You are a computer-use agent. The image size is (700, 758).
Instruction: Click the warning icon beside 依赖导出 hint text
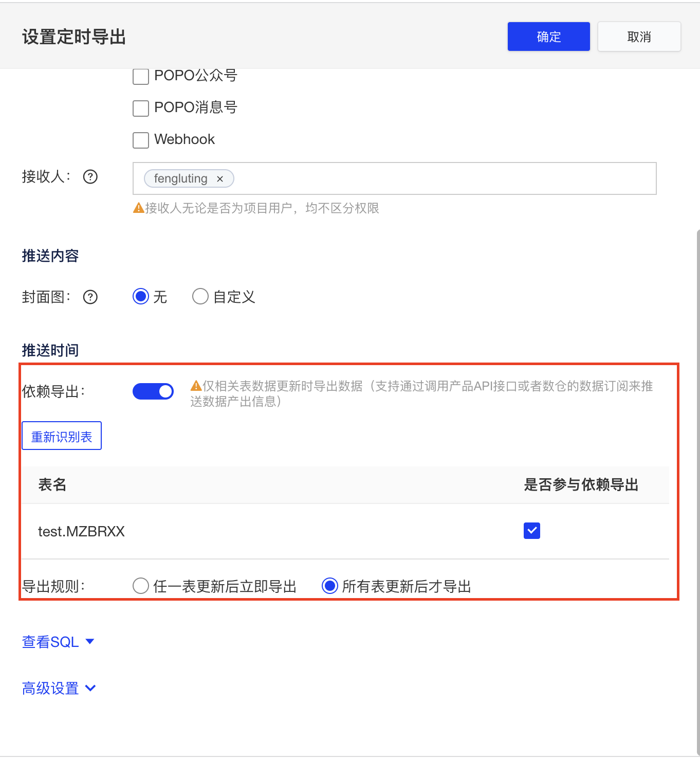(196, 385)
